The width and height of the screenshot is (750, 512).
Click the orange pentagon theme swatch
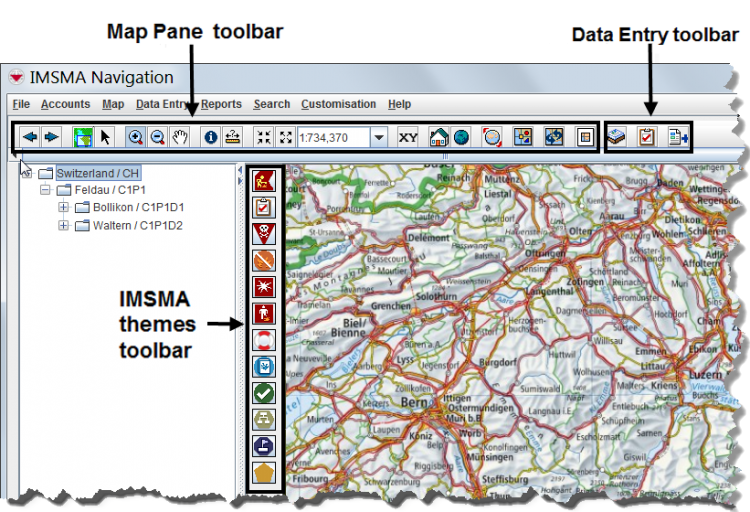tap(265, 472)
